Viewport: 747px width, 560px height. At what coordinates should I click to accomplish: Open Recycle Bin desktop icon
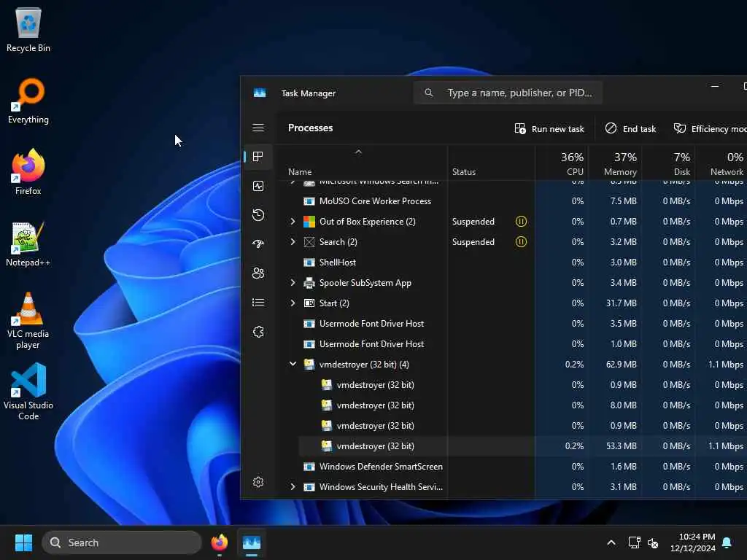coord(28,30)
